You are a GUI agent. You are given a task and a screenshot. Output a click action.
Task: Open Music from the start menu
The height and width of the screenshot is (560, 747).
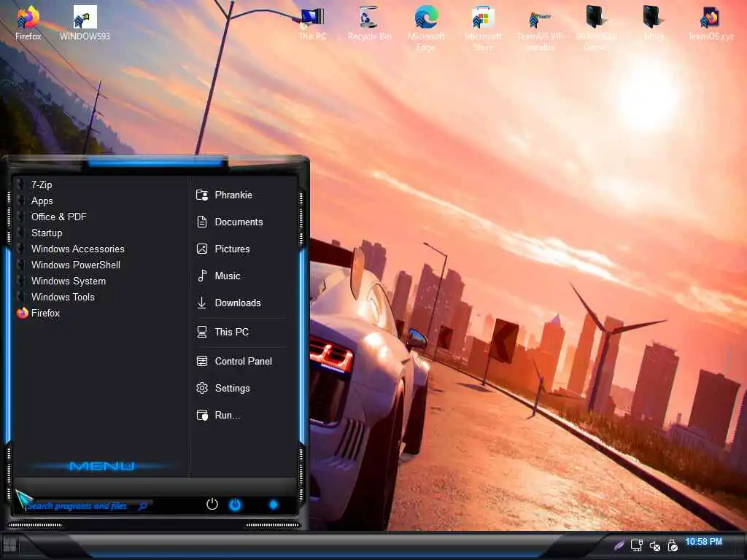(241, 276)
